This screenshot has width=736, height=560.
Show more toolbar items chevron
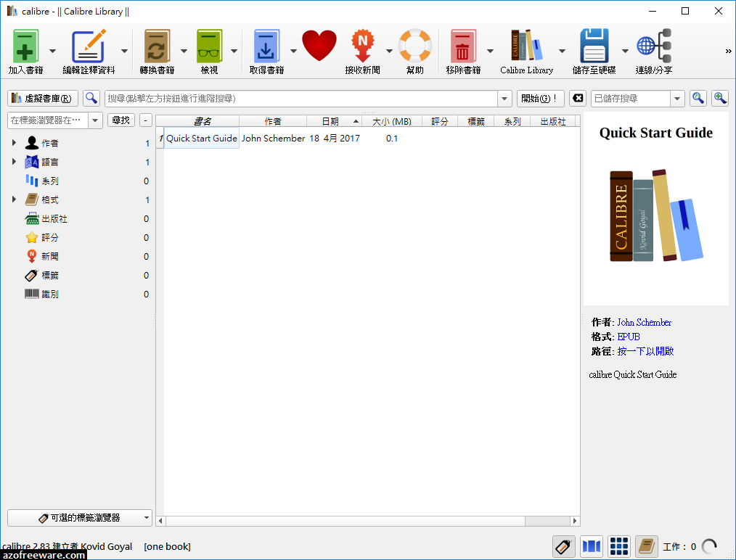click(x=728, y=51)
